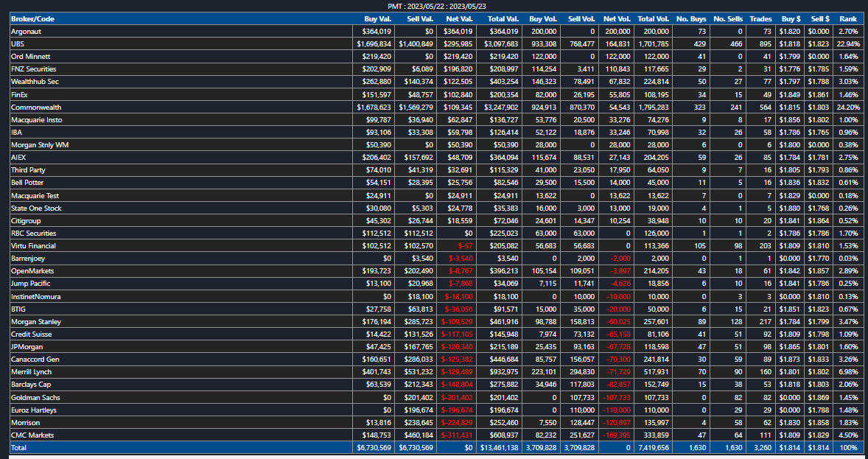Click the Jump Pacific broker name
This screenshot has width=868, height=459.
(30, 284)
